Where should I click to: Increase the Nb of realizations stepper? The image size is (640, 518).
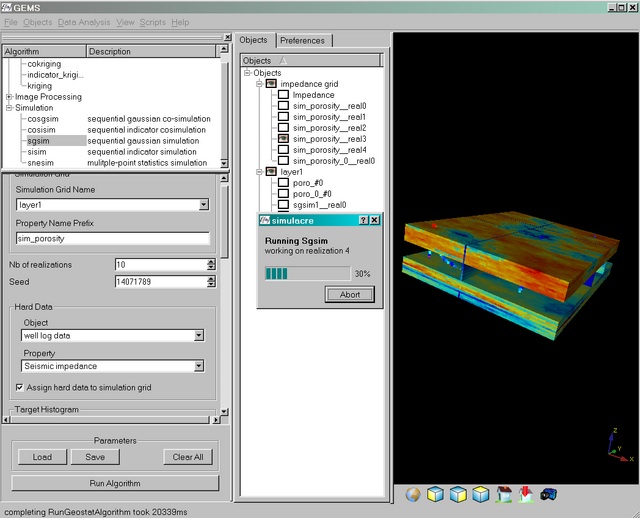[211, 261]
